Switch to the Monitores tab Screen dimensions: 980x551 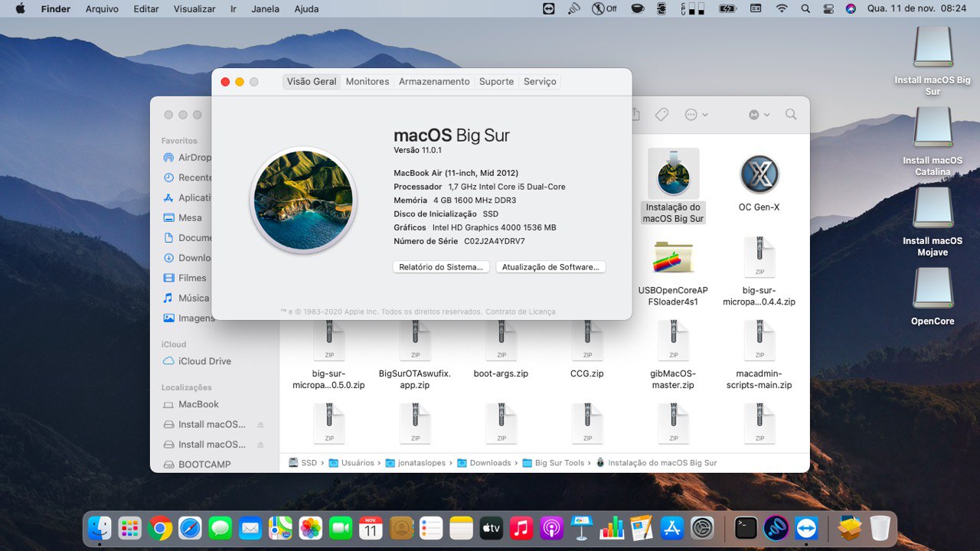pos(367,82)
